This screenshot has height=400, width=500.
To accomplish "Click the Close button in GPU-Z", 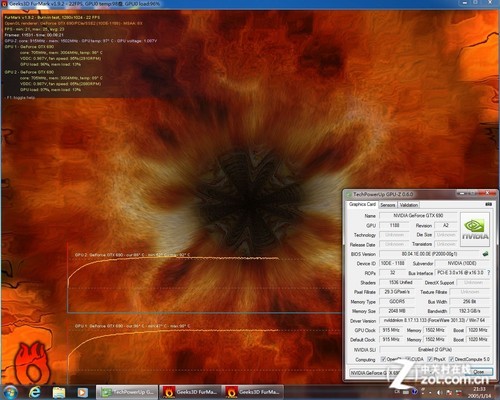I will [478, 372].
